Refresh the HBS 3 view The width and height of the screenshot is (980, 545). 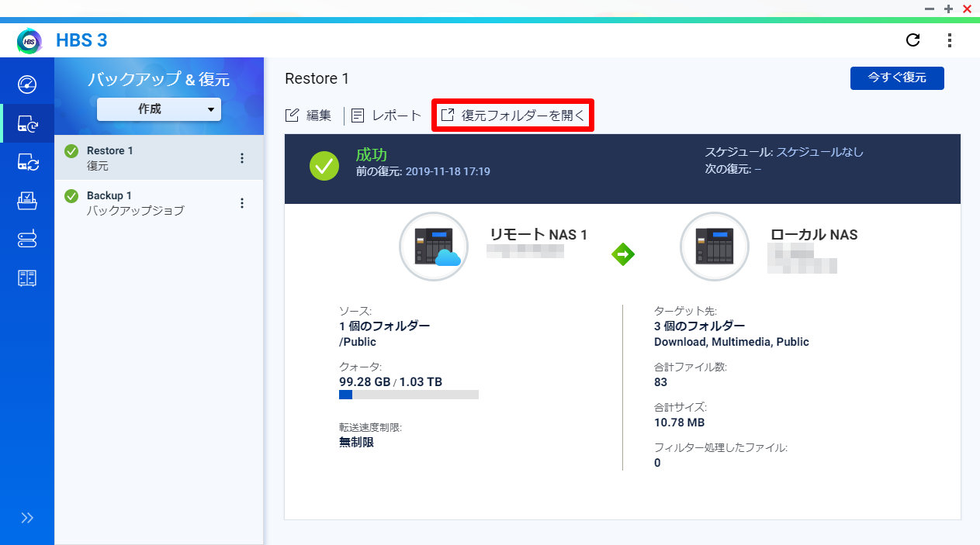[x=913, y=40]
